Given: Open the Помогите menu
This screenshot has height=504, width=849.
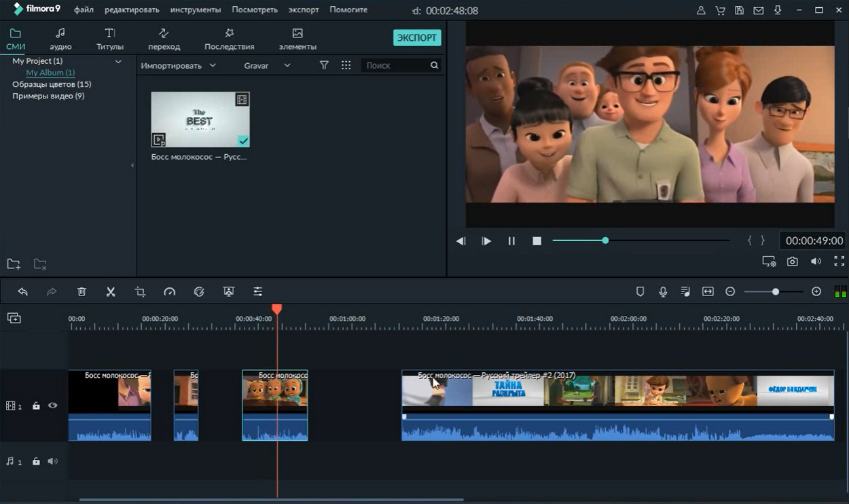Looking at the screenshot, I should tap(348, 10).
